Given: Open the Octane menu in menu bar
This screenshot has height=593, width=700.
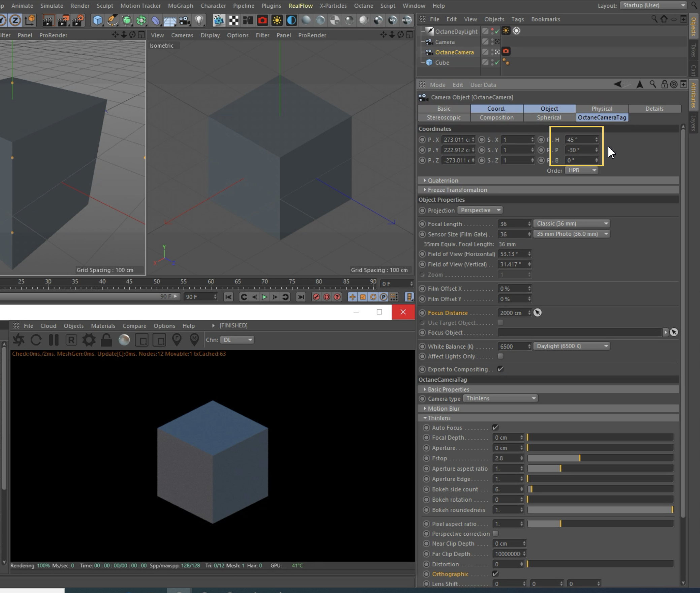Looking at the screenshot, I should [363, 6].
